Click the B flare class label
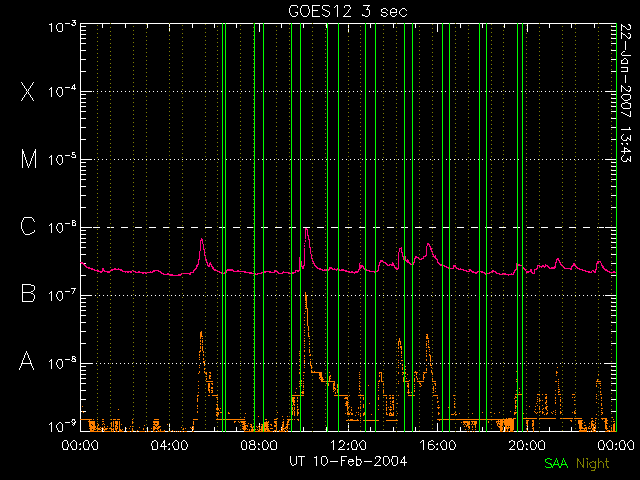The height and width of the screenshot is (480, 640). click(x=28, y=293)
